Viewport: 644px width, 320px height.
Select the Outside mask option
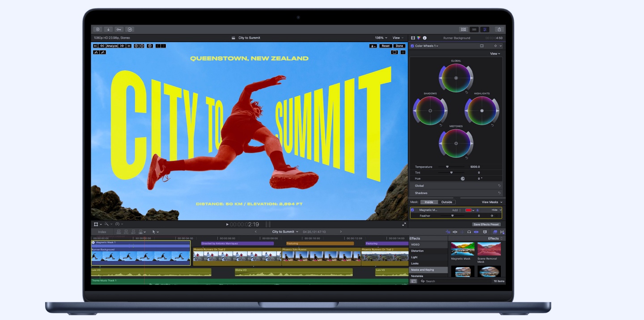point(447,202)
